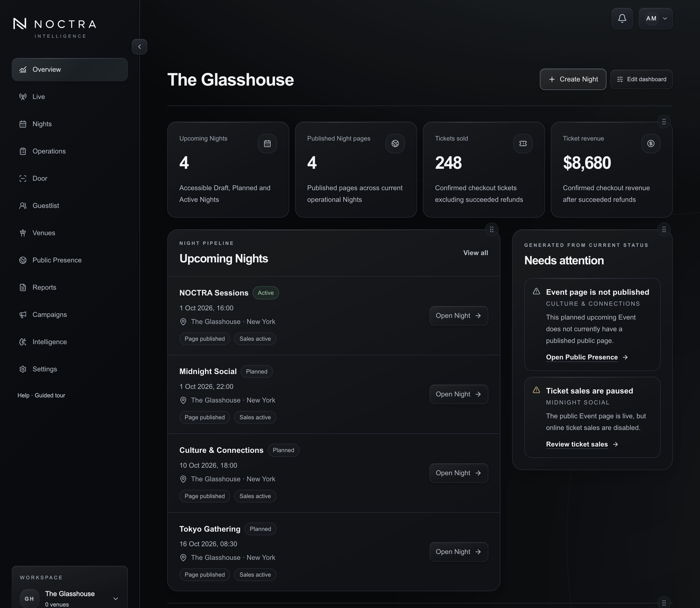Viewport: 700px width, 608px height.
Task: Click the Sales active tag under Midnight Social
Action: (255, 417)
